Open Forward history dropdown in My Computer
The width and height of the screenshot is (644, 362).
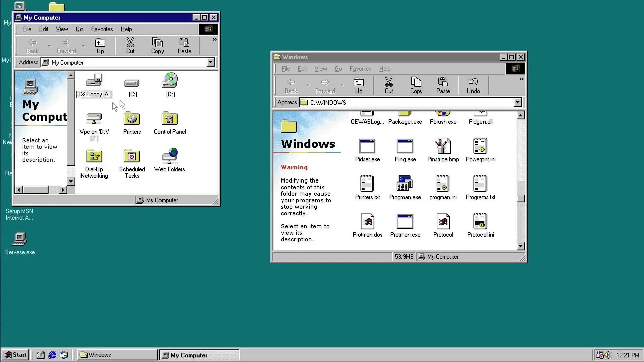tap(83, 46)
